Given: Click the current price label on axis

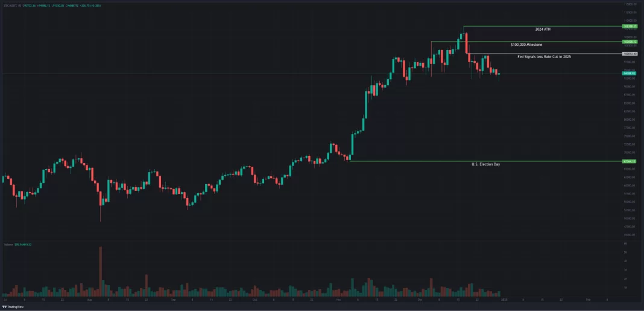Looking at the screenshot, I should coord(631,74).
